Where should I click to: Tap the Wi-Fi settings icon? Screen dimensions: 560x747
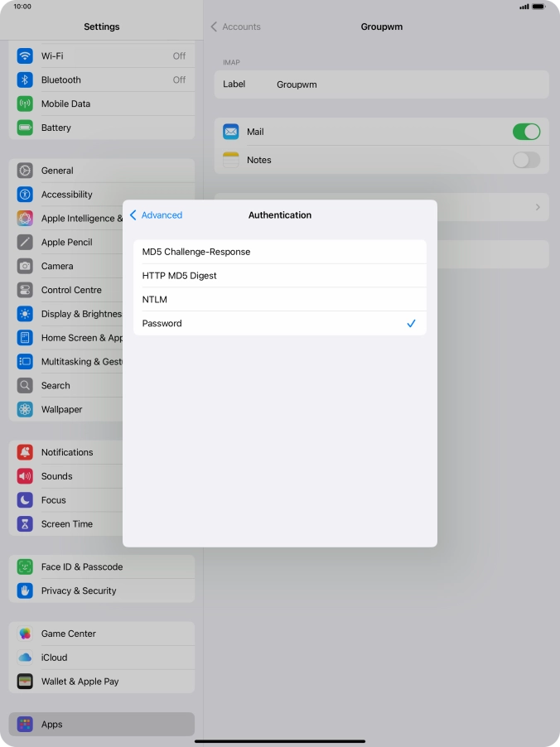click(25, 56)
